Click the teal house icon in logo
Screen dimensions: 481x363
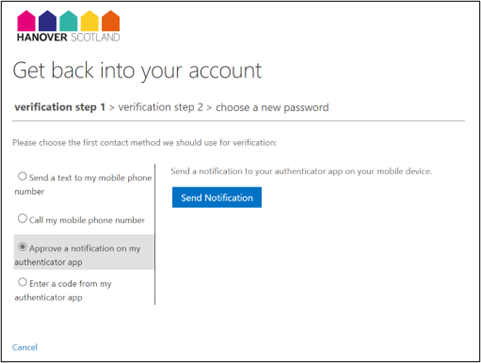68,21
